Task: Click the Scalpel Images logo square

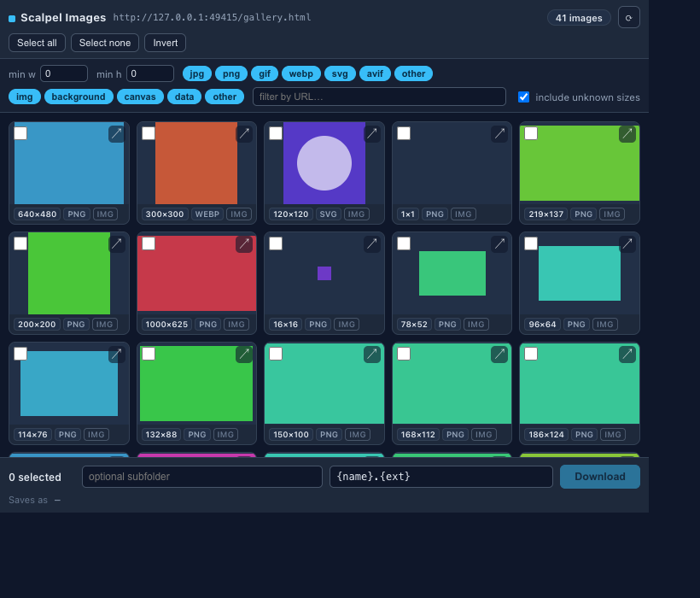Action: [12, 18]
